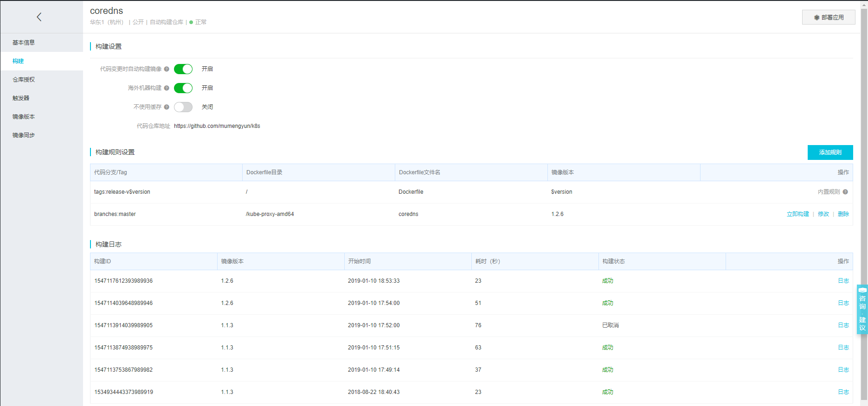Go to 触发器 sidebar item
This screenshot has height=406, width=868.
[x=21, y=98]
